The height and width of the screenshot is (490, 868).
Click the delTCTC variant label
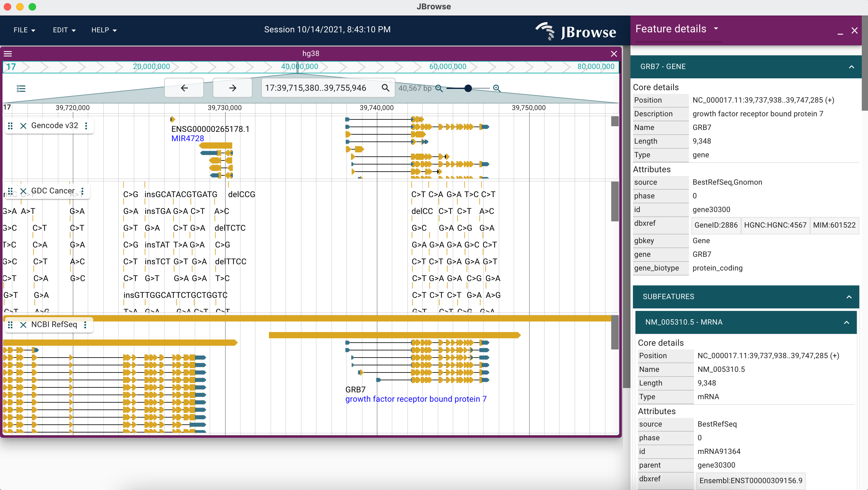click(x=230, y=228)
